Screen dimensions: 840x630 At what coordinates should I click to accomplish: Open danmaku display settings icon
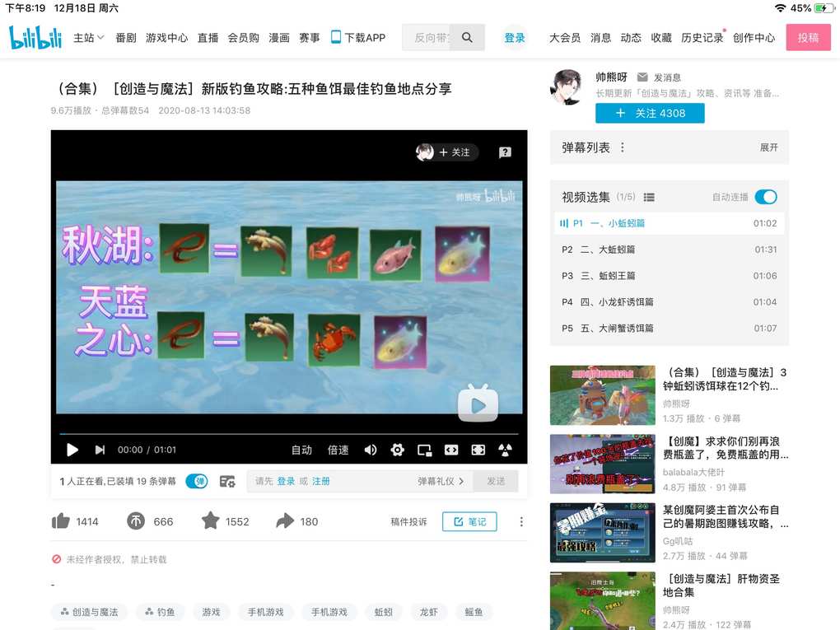(227, 481)
